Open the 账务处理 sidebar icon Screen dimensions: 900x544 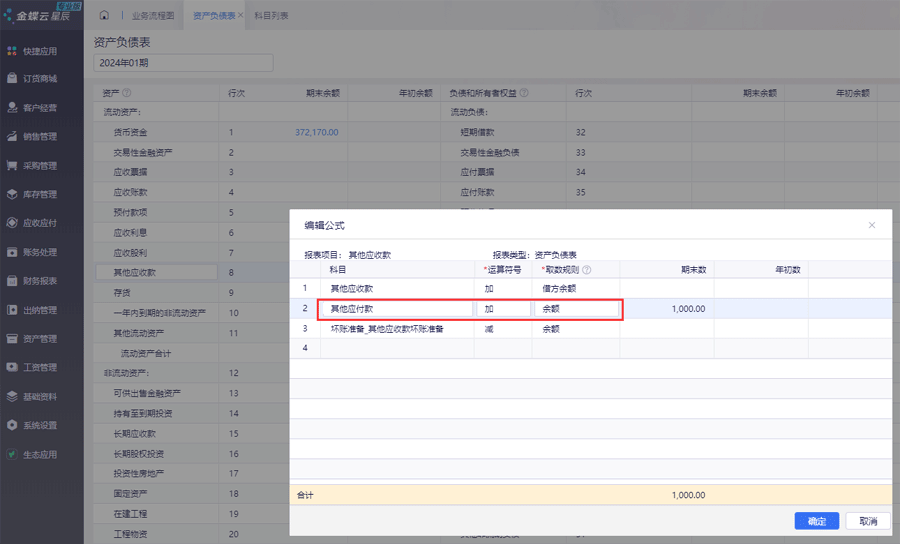pos(12,252)
